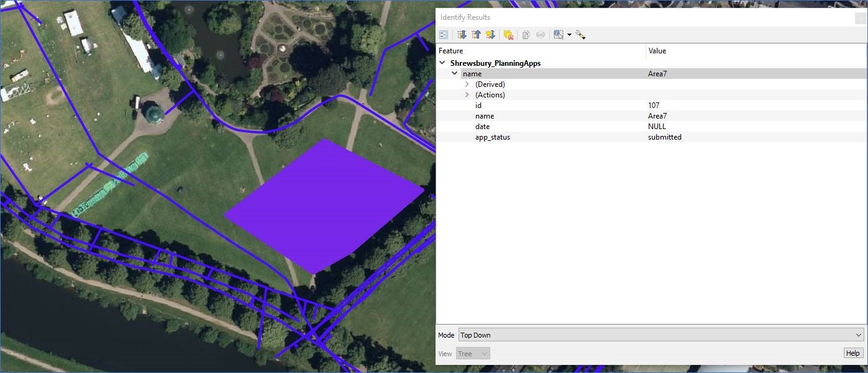The width and height of the screenshot is (868, 373).
Task: Open identify mode dropdown arrow
Action: pyautogui.click(x=569, y=35)
